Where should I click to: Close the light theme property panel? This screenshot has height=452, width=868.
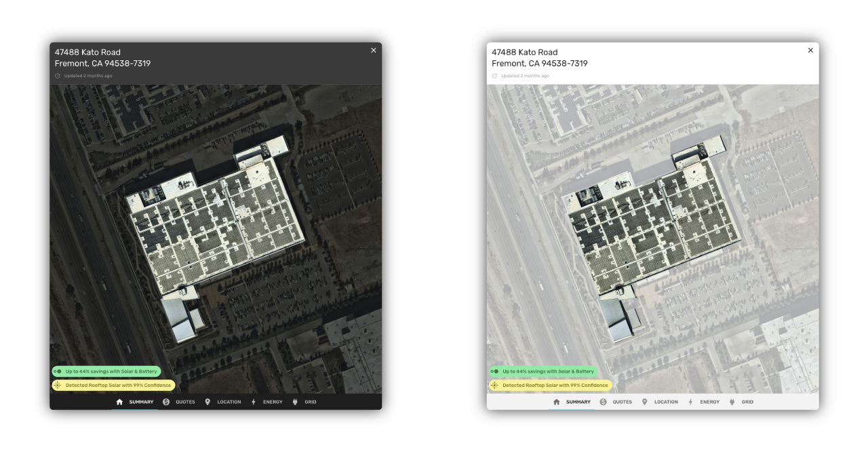(x=810, y=50)
